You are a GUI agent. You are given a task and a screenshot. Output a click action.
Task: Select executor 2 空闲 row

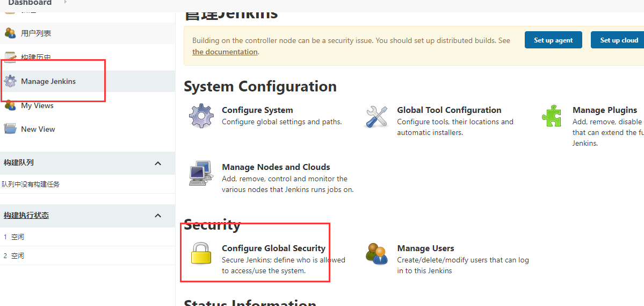[x=88, y=256]
